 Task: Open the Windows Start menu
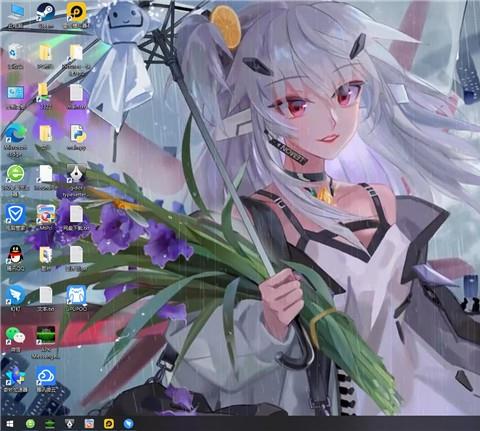pos(10,424)
